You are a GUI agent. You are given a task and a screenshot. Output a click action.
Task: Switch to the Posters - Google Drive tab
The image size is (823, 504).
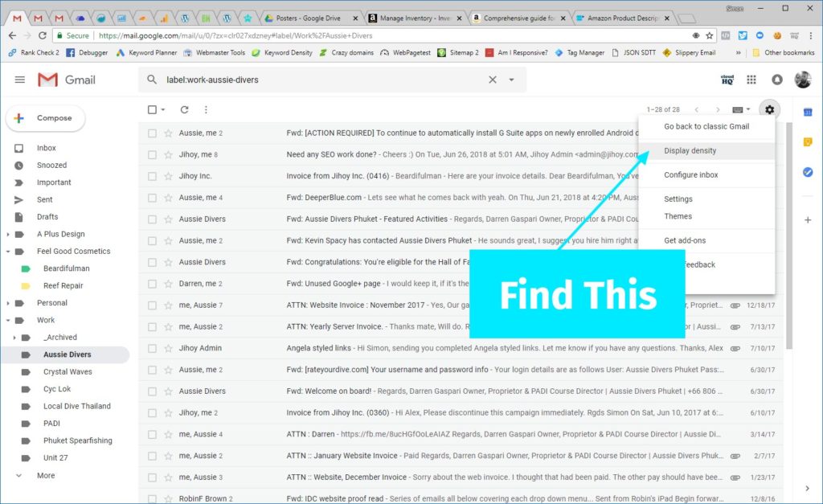click(311, 18)
